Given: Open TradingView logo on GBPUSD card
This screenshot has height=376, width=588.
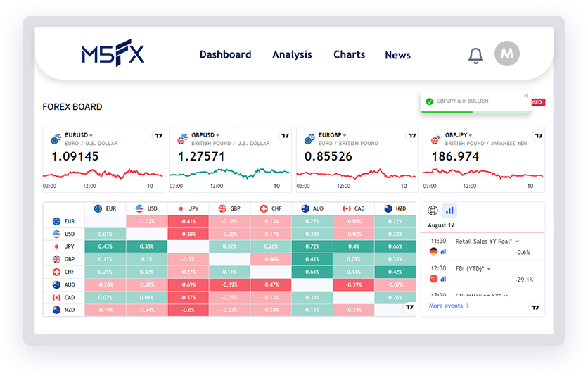Looking at the screenshot, I should (x=285, y=136).
